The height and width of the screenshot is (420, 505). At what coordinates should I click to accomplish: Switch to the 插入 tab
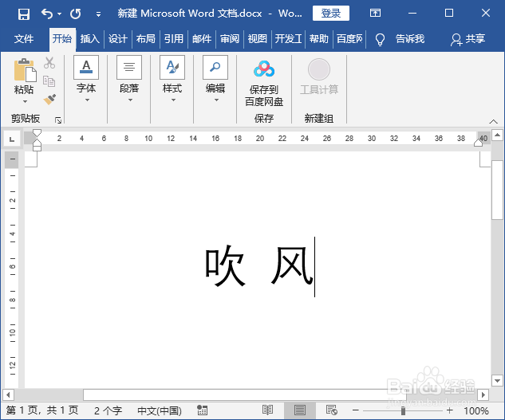click(90, 39)
